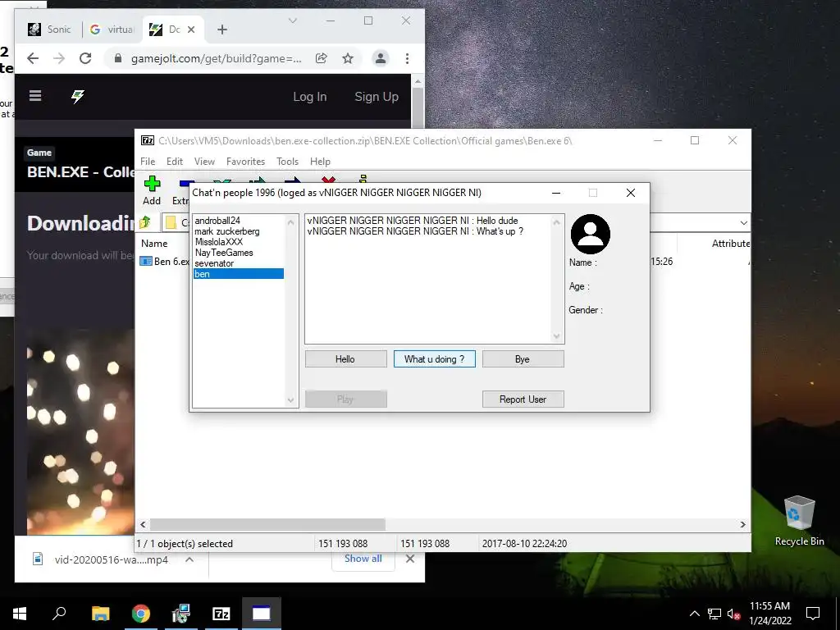Reload the Game Jolt page

(x=85, y=58)
